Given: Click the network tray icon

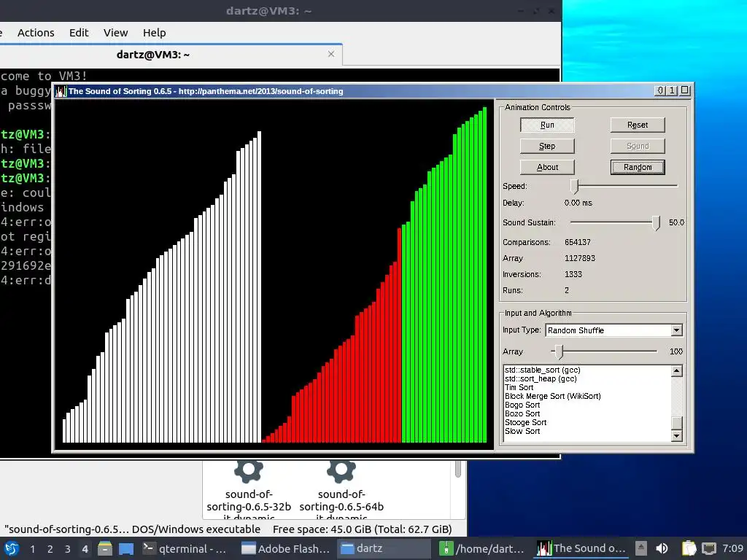Looking at the screenshot, I should point(709,548).
